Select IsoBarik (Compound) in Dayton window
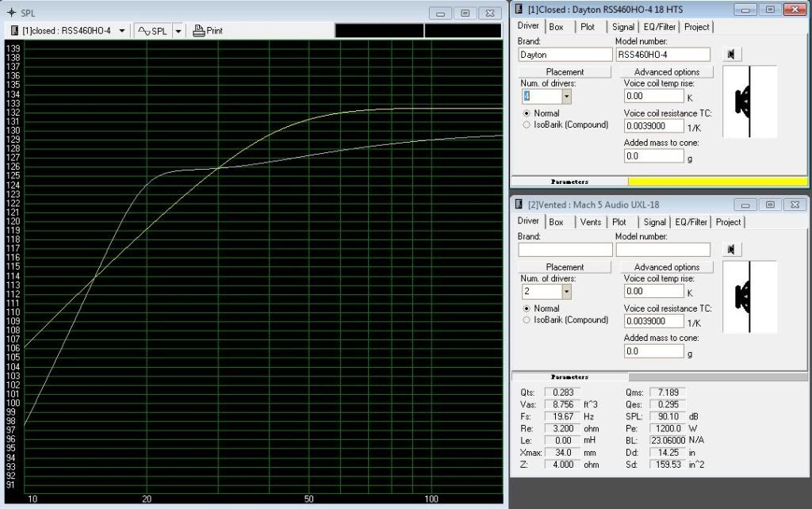812x509 pixels. click(527, 124)
